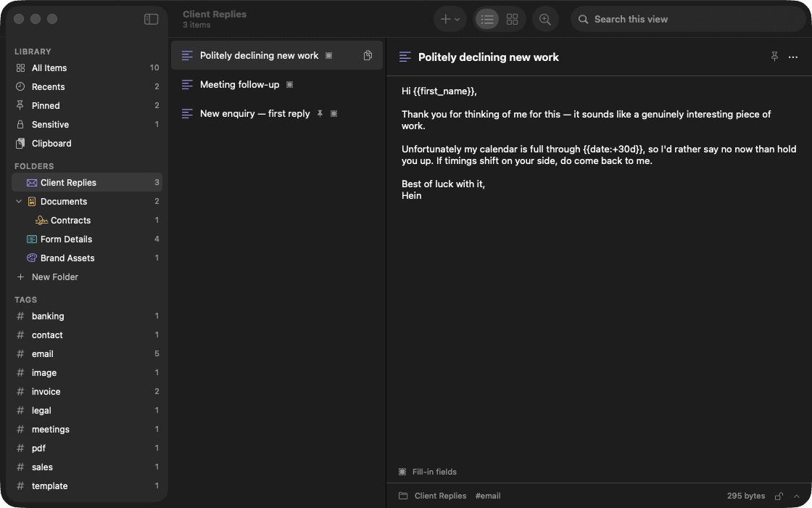This screenshot has height=508, width=812.
Task: Select Politely declining new work list item
Action: coord(277,55)
